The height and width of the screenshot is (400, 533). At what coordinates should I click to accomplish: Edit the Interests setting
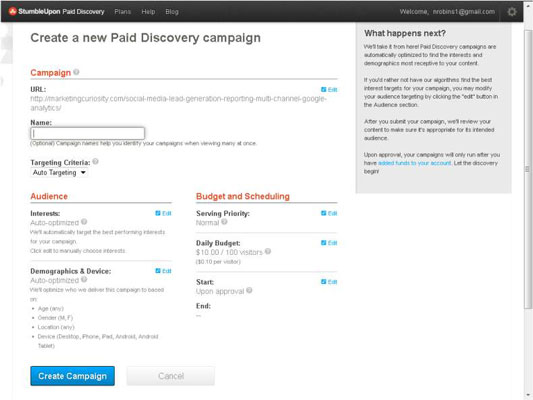[x=163, y=213]
